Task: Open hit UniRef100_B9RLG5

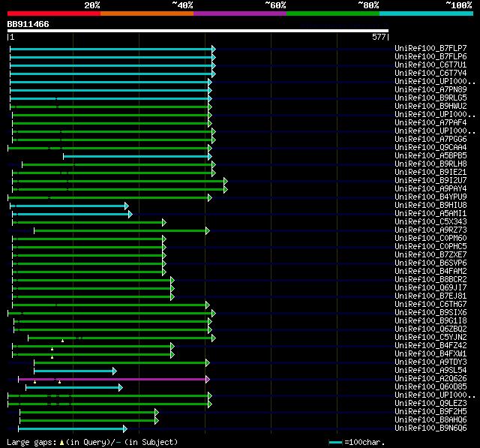Action: [x=430, y=98]
